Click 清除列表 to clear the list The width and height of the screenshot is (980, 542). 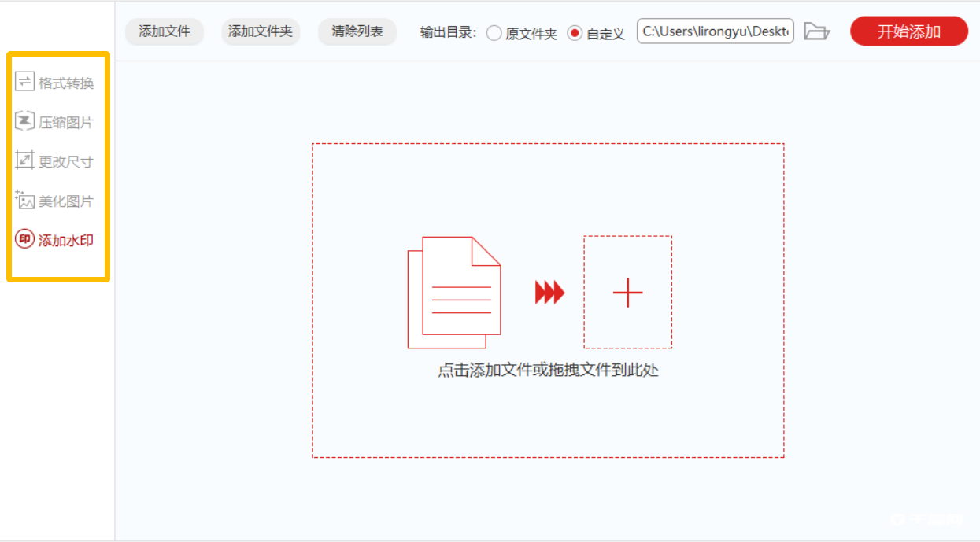pyautogui.click(x=357, y=31)
